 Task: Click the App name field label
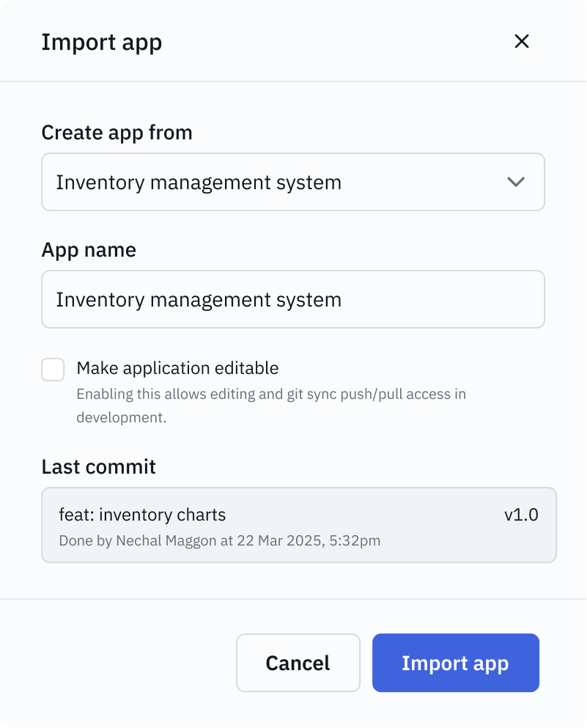point(89,250)
